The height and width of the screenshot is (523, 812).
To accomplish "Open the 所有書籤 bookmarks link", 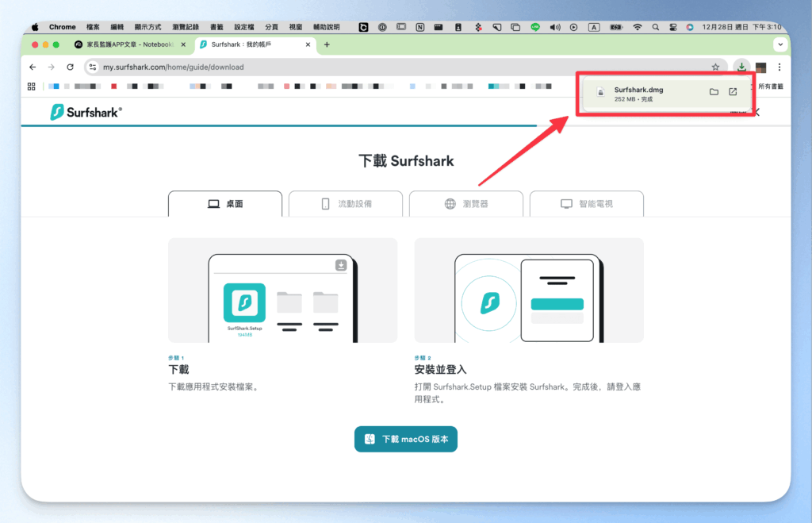I will coord(772,87).
